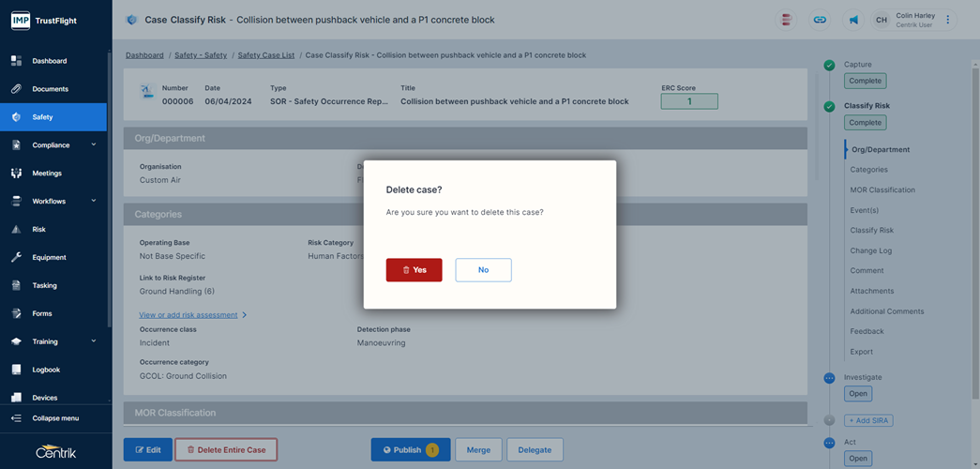
Task: Click the Add SIRA button
Action: (868, 420)
